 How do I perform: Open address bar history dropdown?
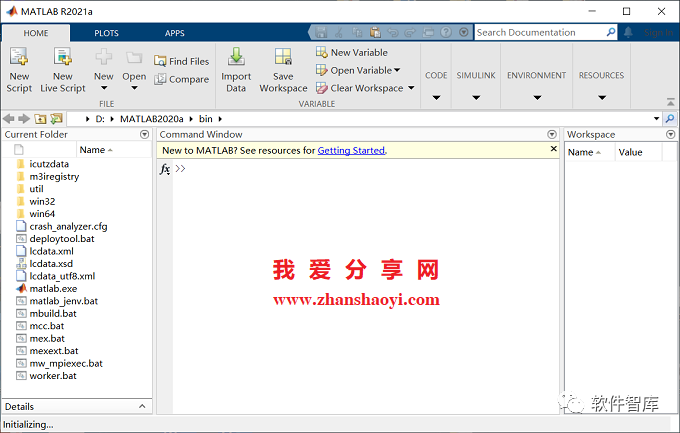click(x=656, y=118)
